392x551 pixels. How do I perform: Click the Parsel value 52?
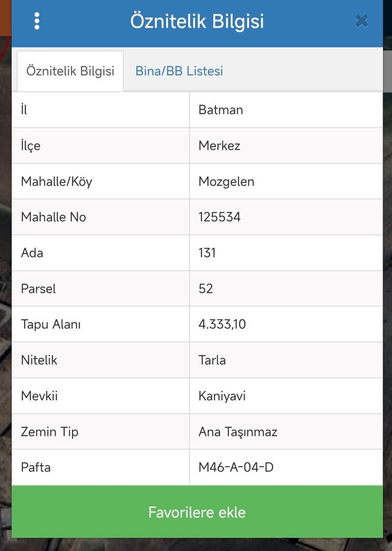pos(206,289)
